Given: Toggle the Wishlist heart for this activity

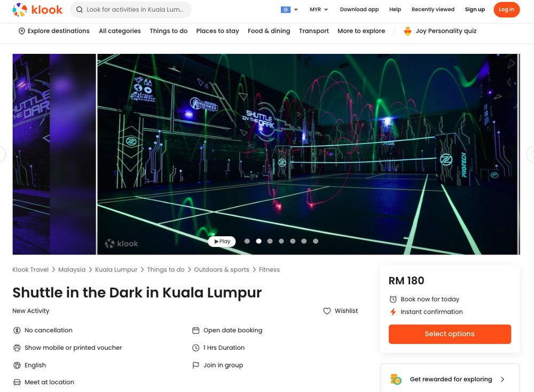Looking at the screenshot, I should click(x=326, y=310).
